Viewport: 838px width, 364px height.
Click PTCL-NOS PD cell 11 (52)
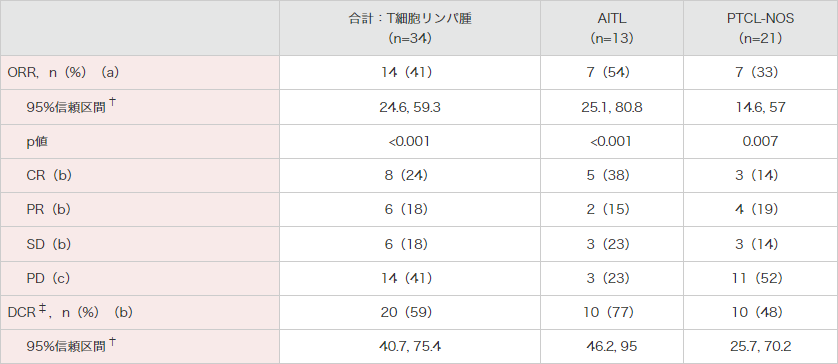click(761, 278)
